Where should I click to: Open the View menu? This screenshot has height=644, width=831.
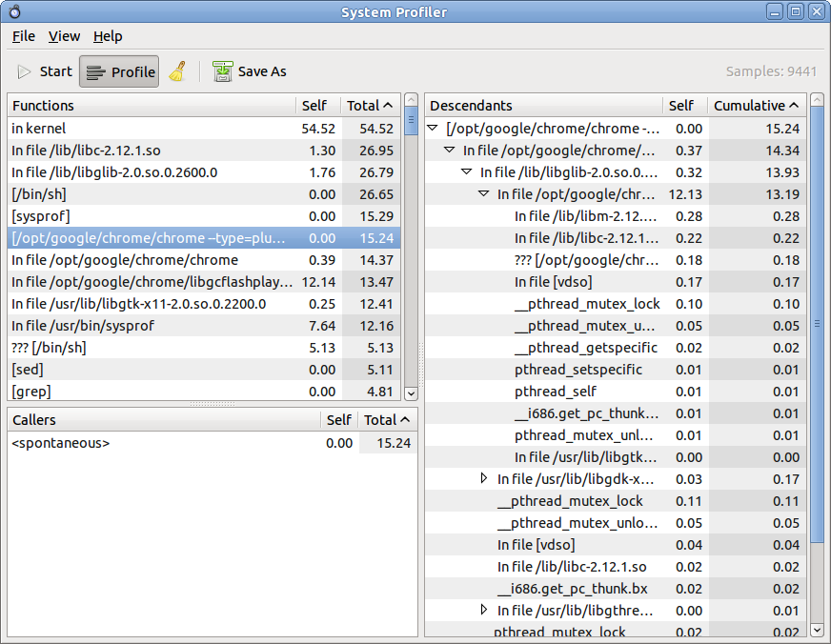click(x=64, y=36)
